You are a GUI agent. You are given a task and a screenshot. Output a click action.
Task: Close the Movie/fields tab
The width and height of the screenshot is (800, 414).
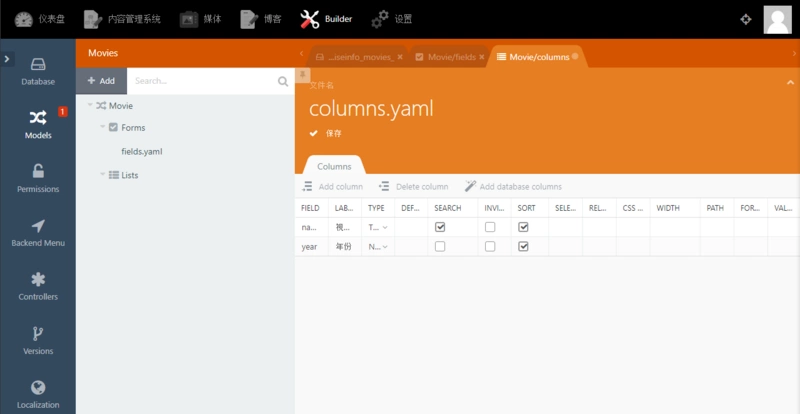[482, 57]
